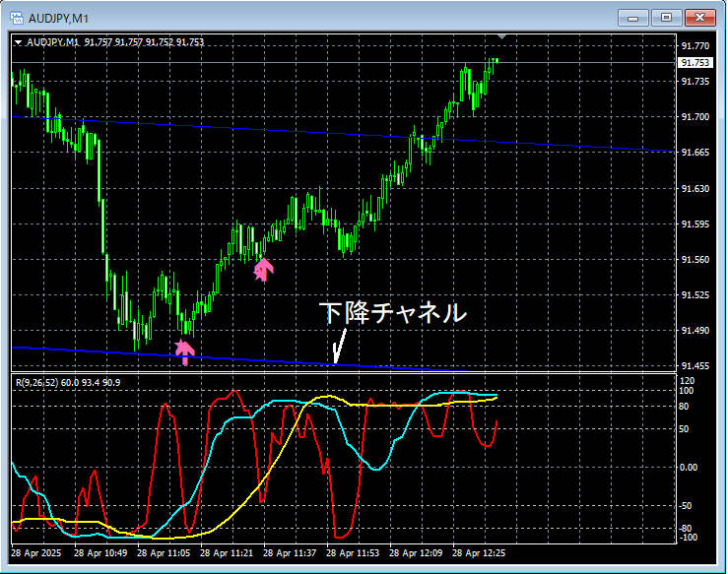Select the 下降チャネル text label
This screenshot has width=728, height=574.
[x=392, y=313]
